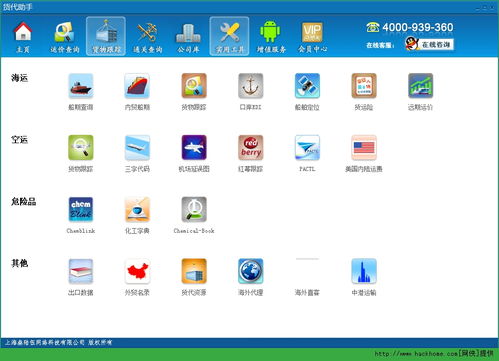Viewport: 499px width, 361px height.
Task: Go to the 主页 home toolbar icon
Action: point(23,37)
